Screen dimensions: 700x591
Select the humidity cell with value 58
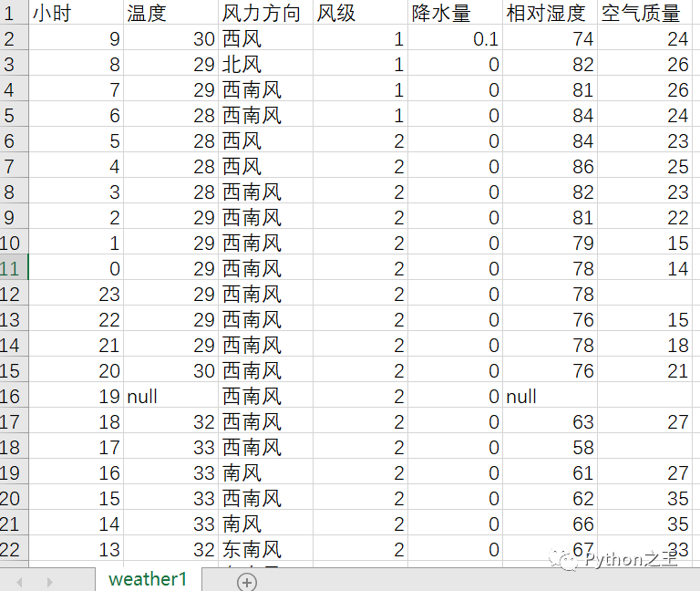[x=550, y=447]
